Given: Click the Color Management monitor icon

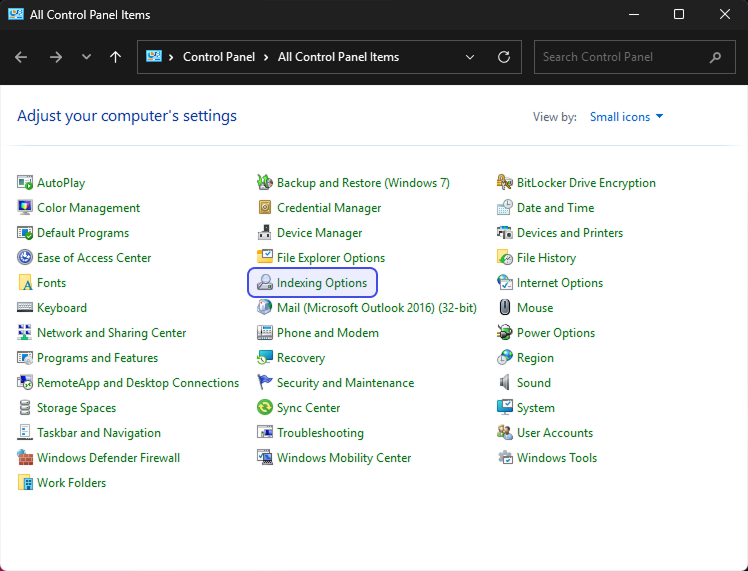Looking at the screenshot, I should tap(25, 208).
